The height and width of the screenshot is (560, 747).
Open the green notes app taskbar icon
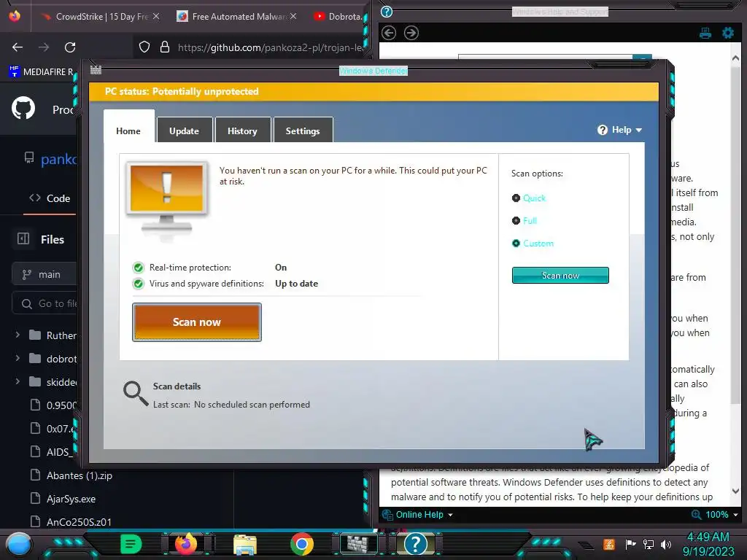pyautogui.click(x=131, y=544)
